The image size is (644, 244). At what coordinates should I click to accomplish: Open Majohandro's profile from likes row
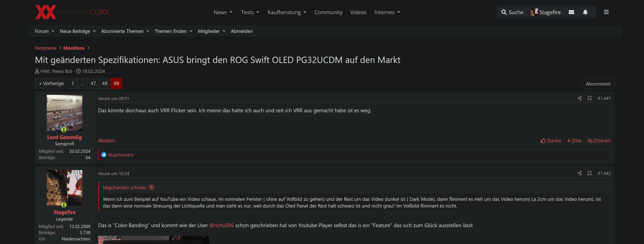click(x=121, y=155)
